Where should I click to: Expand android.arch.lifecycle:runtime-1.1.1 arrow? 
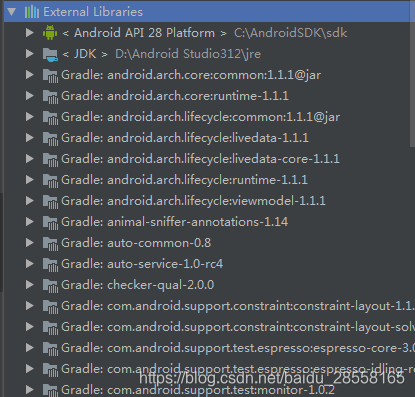coord(30,180)
